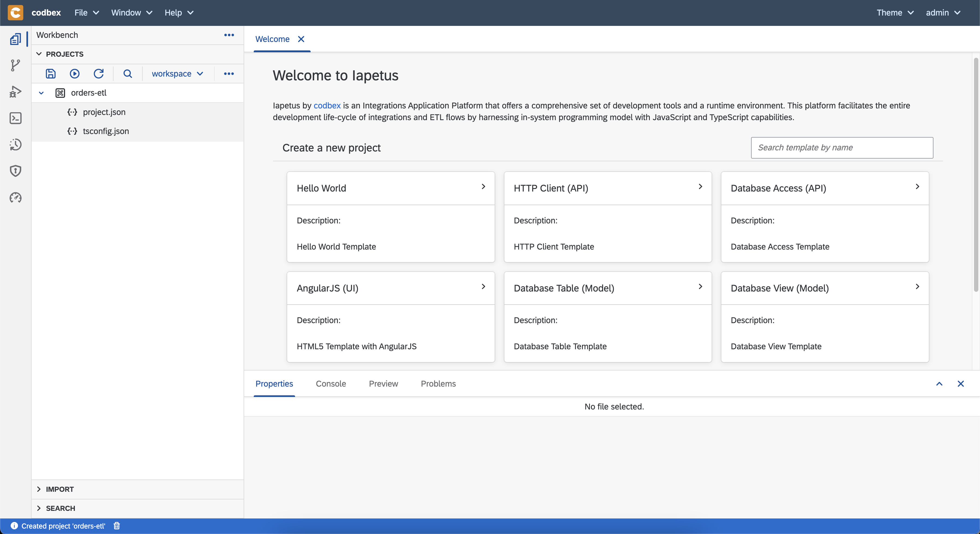This screenshot has height=534, width=980.
Task: Focus the Search template by name field
Action: 841,148
